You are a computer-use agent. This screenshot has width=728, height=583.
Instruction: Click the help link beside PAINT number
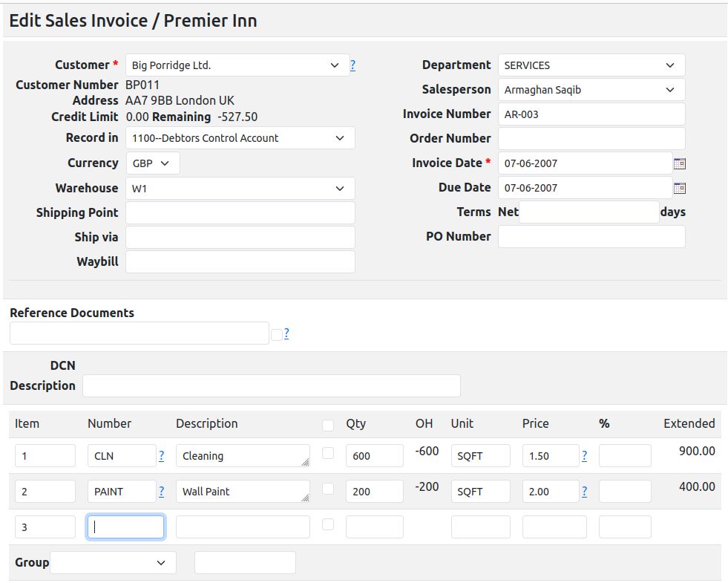coord(162,491)
